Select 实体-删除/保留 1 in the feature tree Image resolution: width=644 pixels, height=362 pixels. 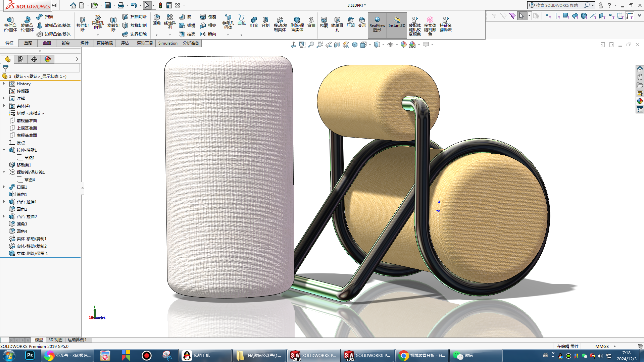click(x=32, y=253)
